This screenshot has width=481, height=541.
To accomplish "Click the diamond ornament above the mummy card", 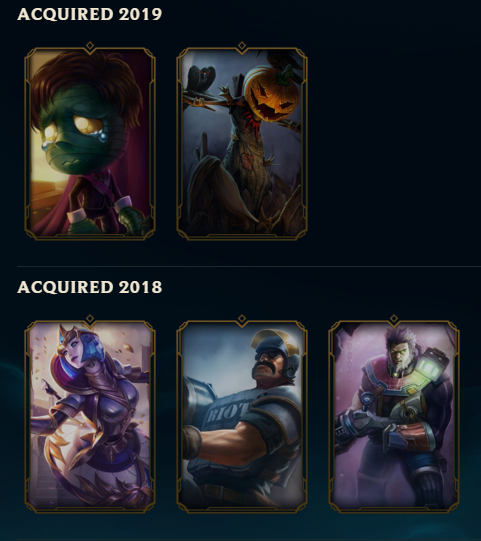I will [90, 46].
